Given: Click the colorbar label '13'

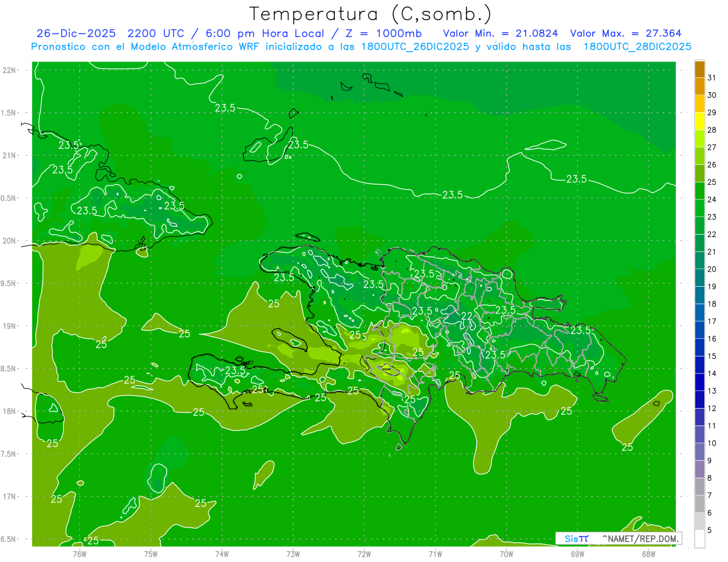Looking at the screenshot, I should click(x=712, y=391).
